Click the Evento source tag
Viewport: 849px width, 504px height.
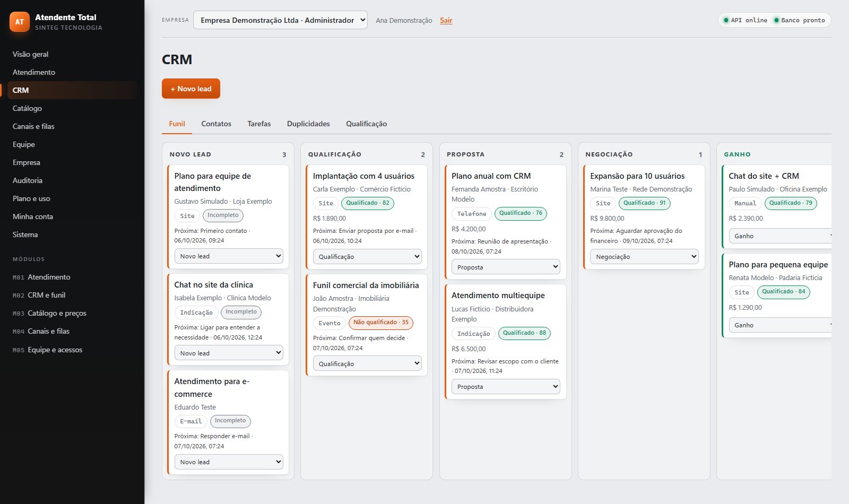pyautogui.click(x=330, y=323)
